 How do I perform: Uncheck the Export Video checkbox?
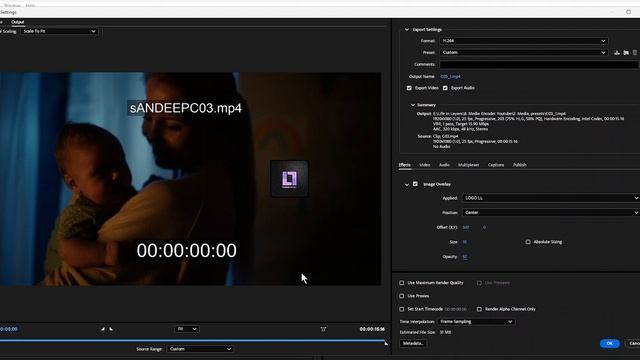tap(409, 88)
